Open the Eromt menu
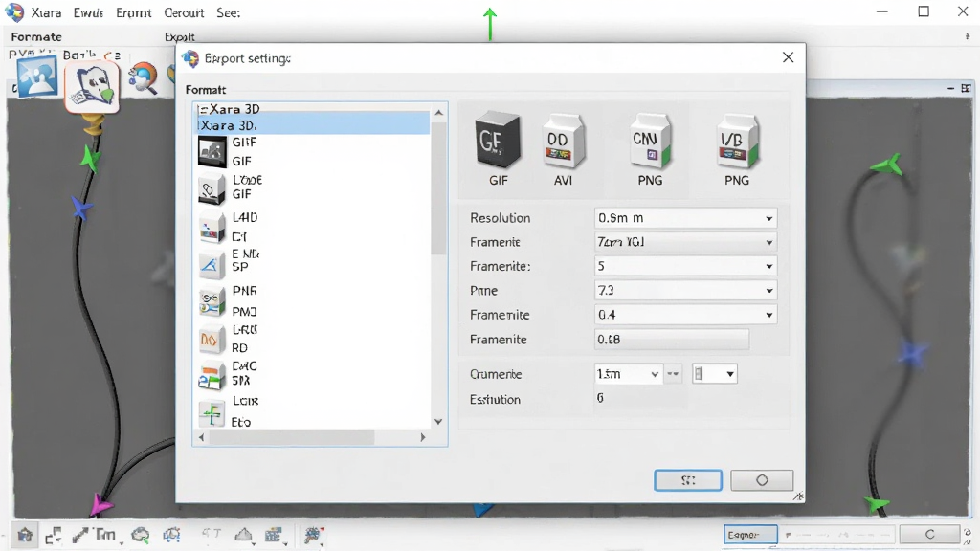 tap(134, 12)
